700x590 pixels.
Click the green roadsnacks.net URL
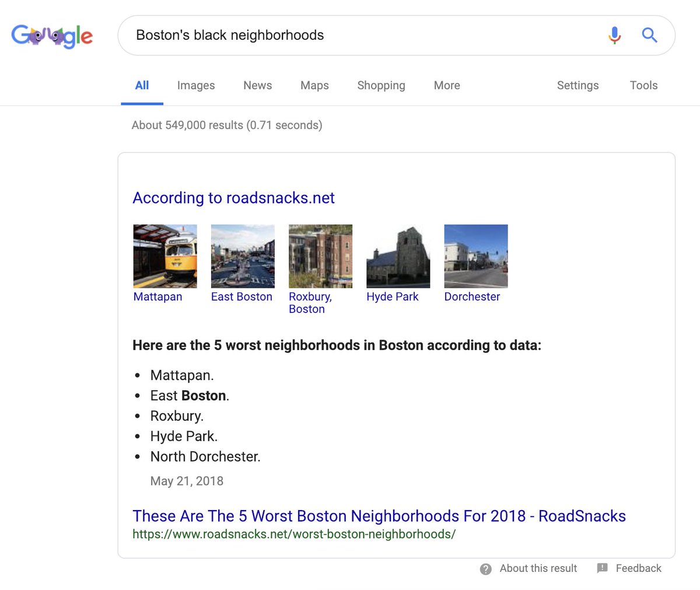[x=294, y=534]
